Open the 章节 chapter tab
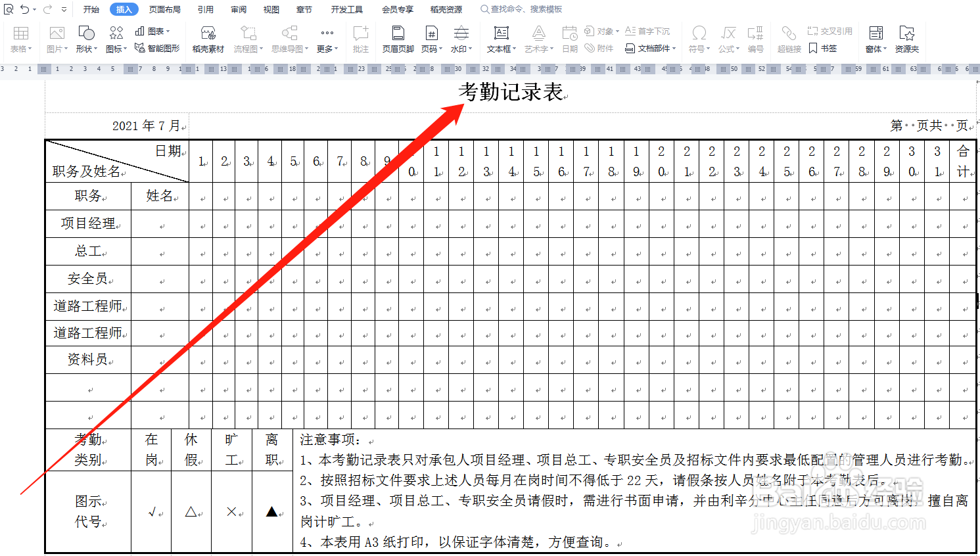The height and width of the screenshot is (556, 980). pyautogui.click(x=304, y=9)
